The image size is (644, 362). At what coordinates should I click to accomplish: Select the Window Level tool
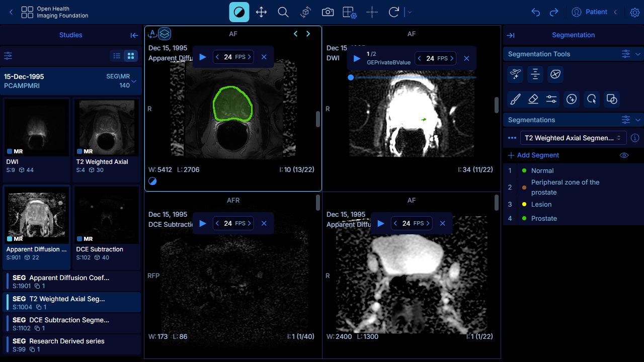tap(239, 12)
